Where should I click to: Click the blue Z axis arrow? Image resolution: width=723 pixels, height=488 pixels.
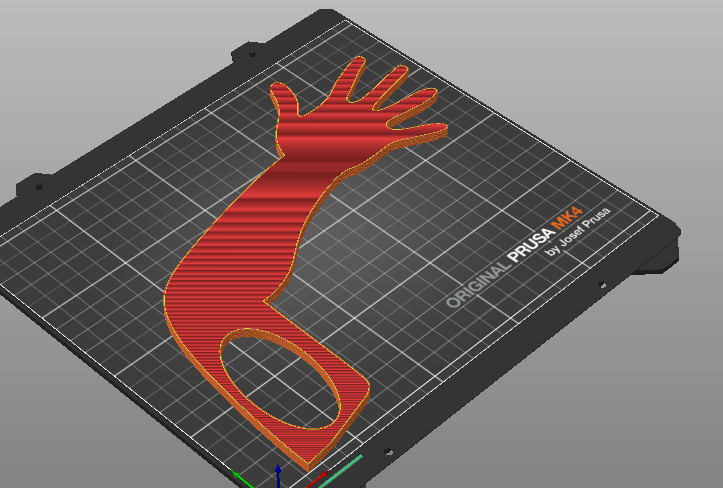click(278, 475)
